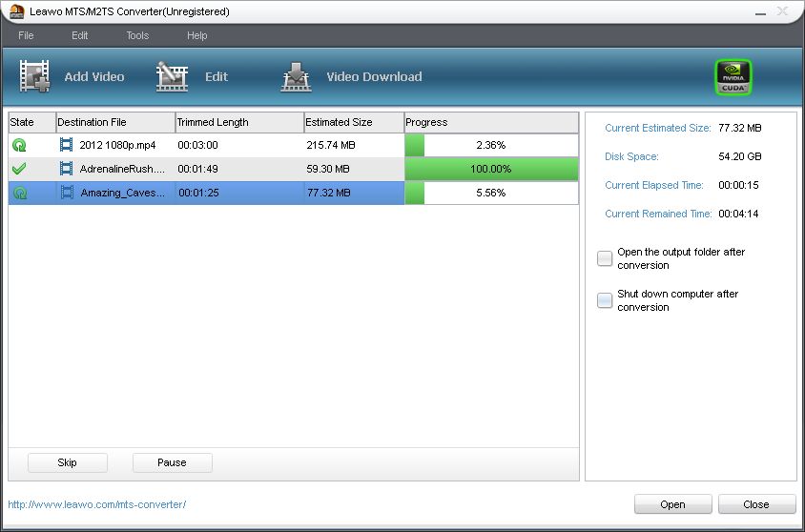
Task: Enable Open the output folder after conversion
Action: pyautogui.click(x=605, y=258)
